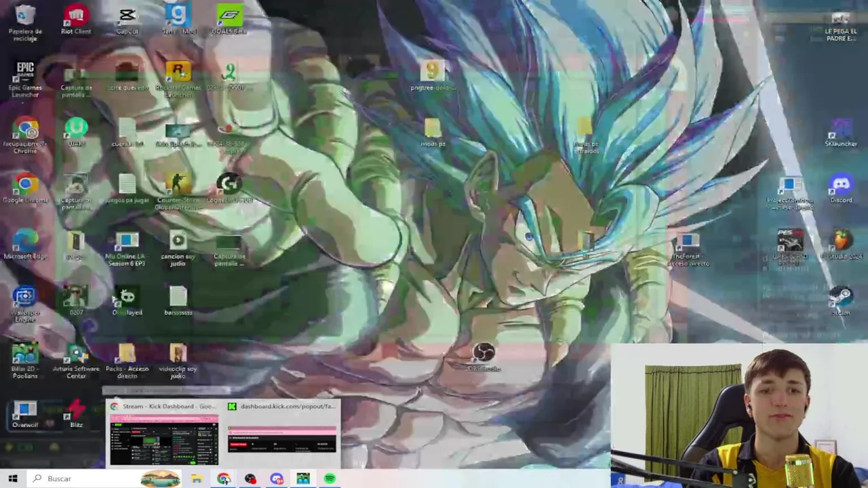
Task: Open the Google Chrome desktop shortcut
Action: click(x=25, y=189)
